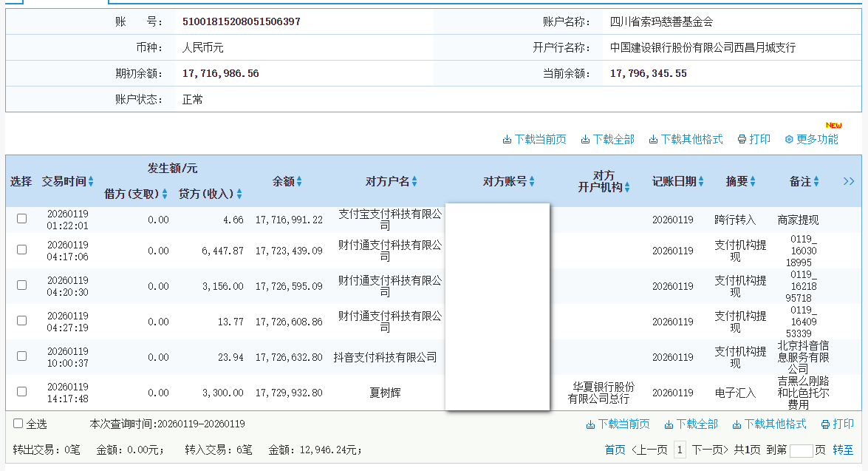Click the top download all icon
The height and width of the screenshot is (471, 868).
pyautogui.click(x=585, y=140)
